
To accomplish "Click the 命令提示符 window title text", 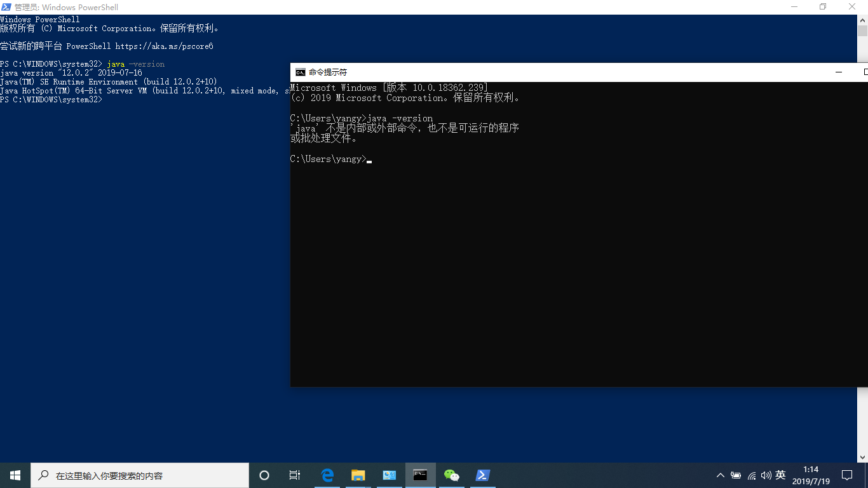I will 328,72.
